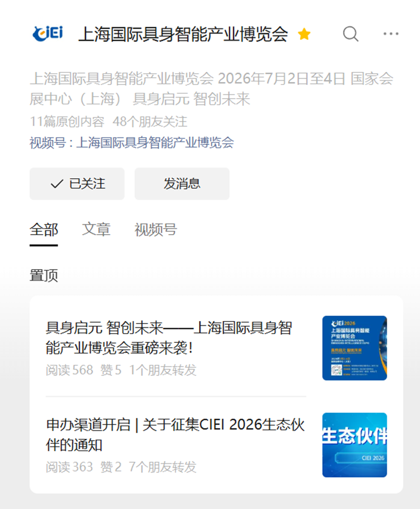Screen dimensions: 420x509
Task: Click the 生态伙伴 article thumbnail
Action: [354, 445]
